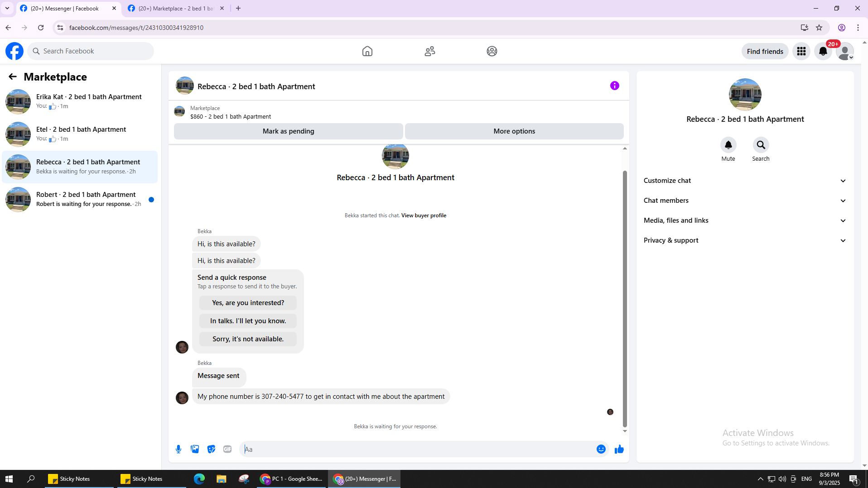Screen dimensions: 868x488
Task: Search in conversation using magnifier icon
Action: (761, 145)
